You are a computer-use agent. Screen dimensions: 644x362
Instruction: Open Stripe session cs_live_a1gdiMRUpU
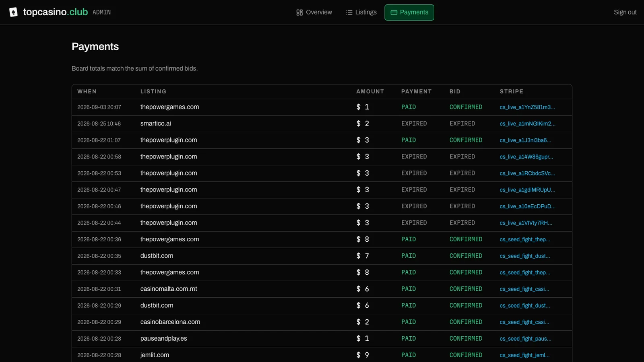click(x=527, y=190)
